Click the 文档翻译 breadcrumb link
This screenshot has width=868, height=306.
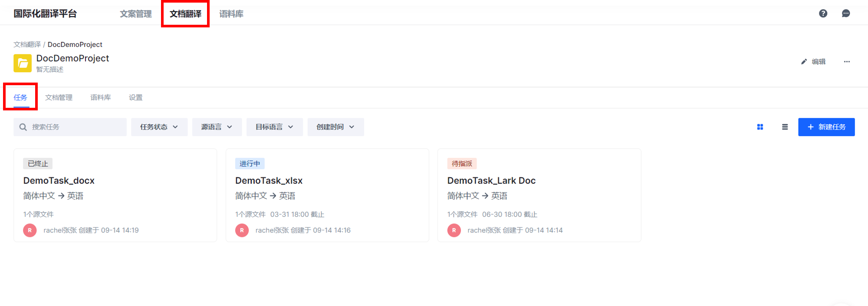pyautogui.click(x=27, y=44)
